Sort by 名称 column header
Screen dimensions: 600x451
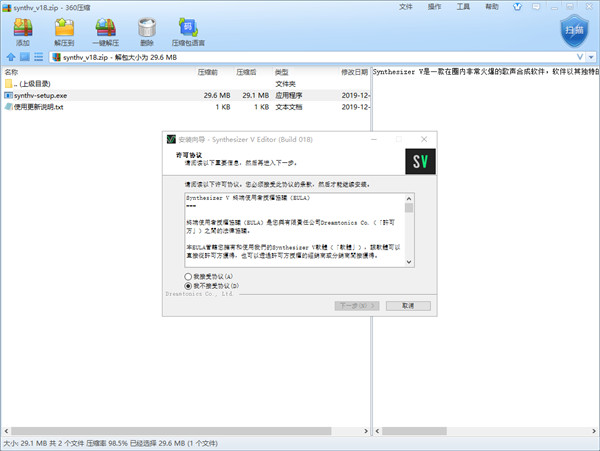point(11,72)
